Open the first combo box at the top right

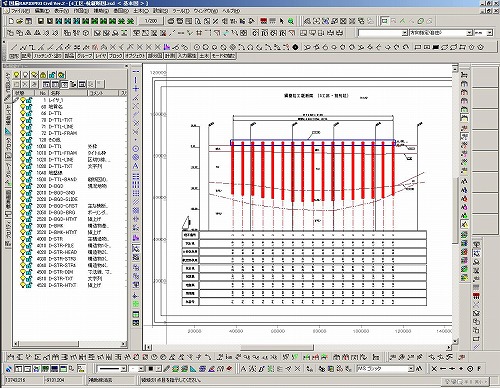[383, 33]
